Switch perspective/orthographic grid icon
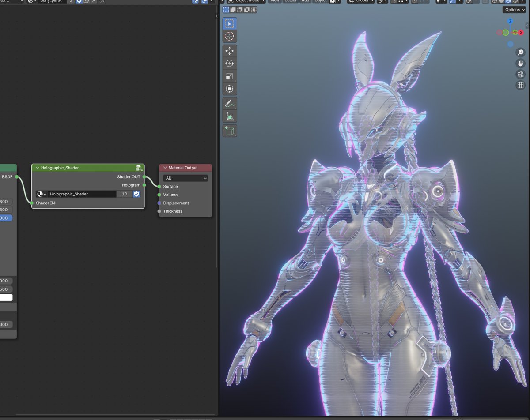530x420 pixels. coord(520,85)
